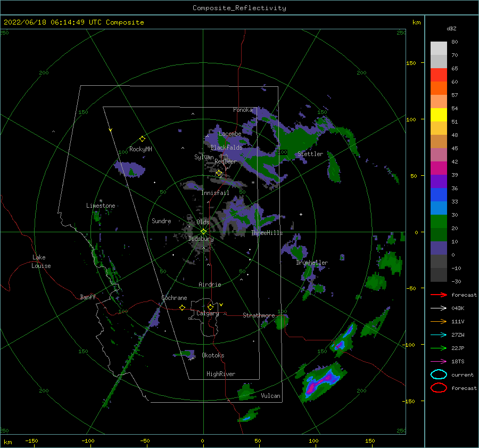Click the magenta 18TS arrow legend icon
Viewport: 479px width, 448px height.
(439, 362)
